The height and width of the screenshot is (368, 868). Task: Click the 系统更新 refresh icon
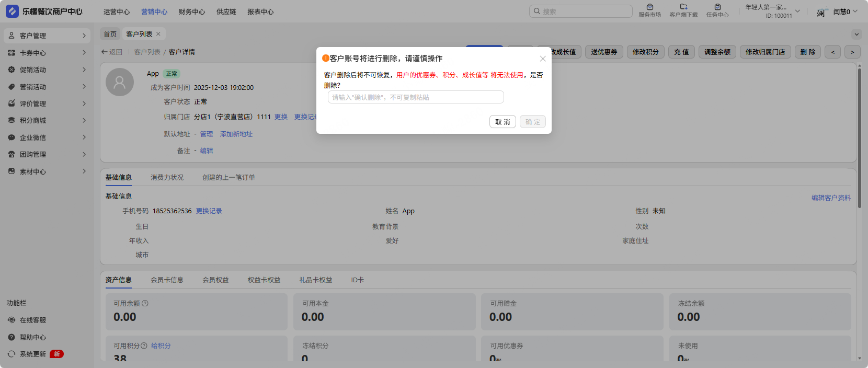pyautogui.click(x=12, y=354)
